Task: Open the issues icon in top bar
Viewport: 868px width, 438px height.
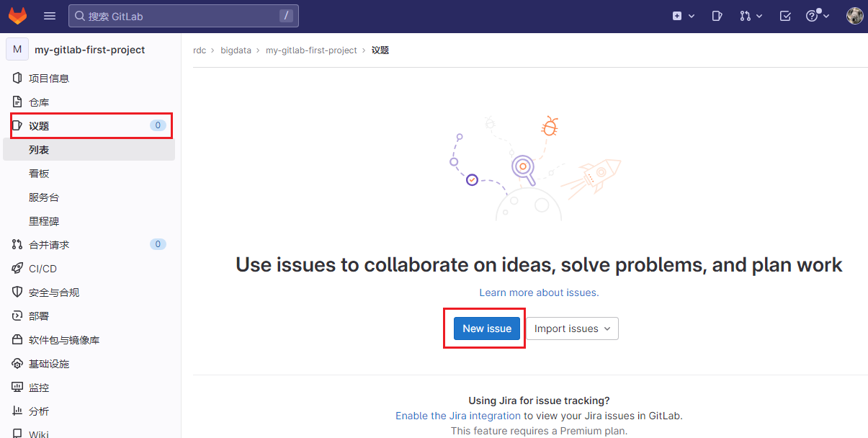Action: [717, 16]
